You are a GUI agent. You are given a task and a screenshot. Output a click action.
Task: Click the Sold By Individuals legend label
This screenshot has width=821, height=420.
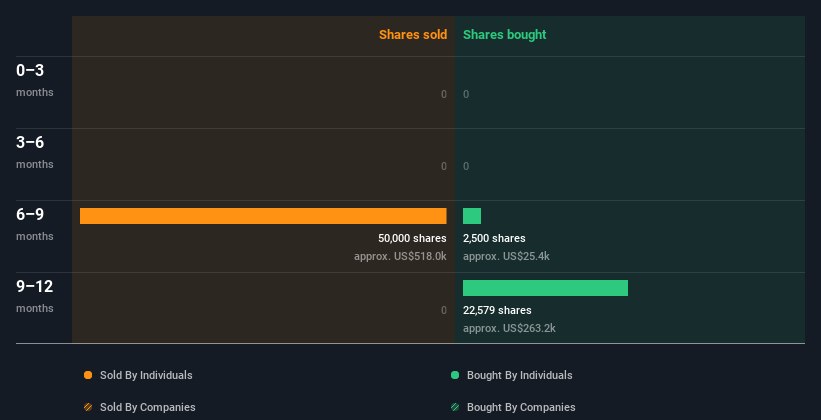point(146,375)
